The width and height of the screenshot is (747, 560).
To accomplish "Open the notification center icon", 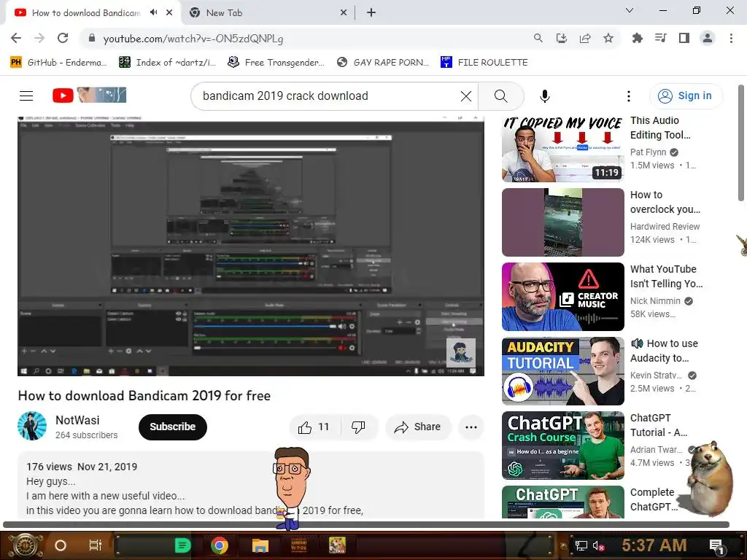I will 717,545.
